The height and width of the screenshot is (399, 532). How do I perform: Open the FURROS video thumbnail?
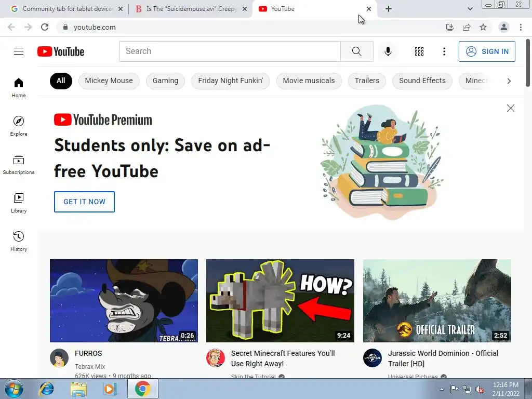[x=124, y=301]
